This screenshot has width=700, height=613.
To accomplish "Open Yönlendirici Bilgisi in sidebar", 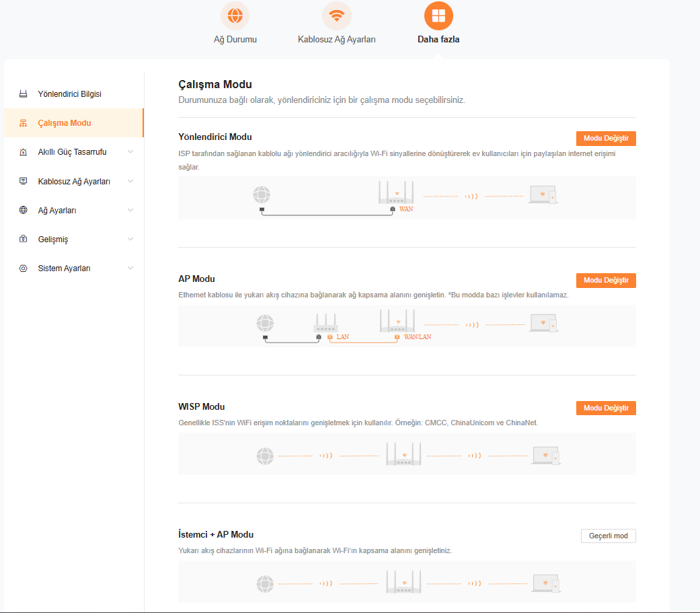I will coord(74,94).
